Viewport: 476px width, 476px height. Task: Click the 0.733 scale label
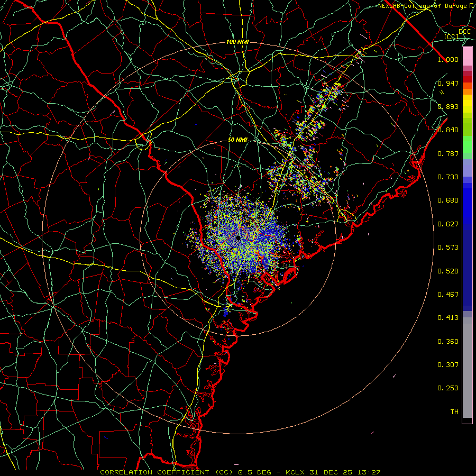coord(448,177)
